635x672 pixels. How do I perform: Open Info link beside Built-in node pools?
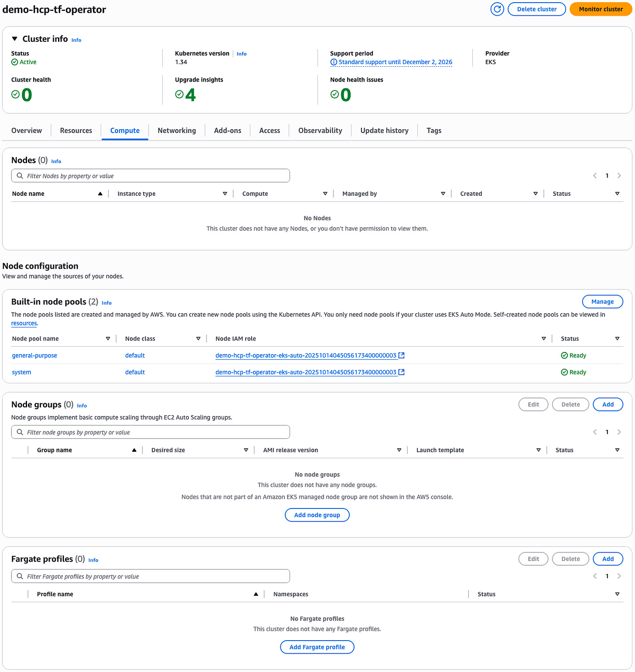tap(107, 303)
